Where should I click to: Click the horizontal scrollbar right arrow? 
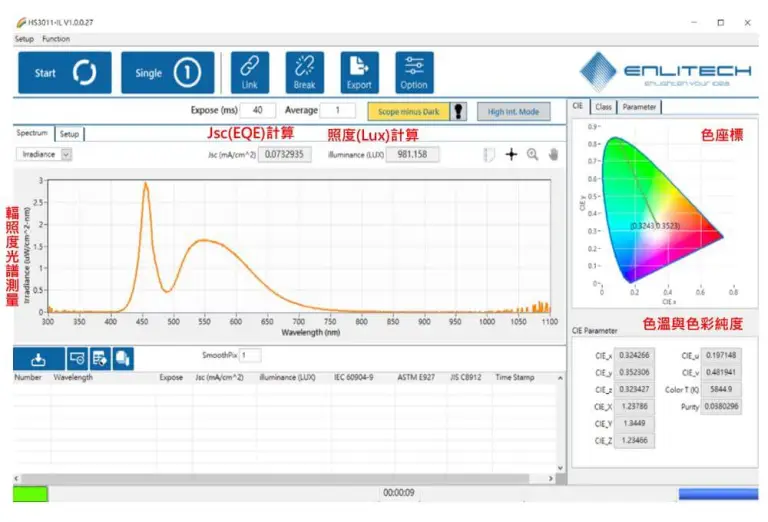pyautogui.click(x=551, y=478)
